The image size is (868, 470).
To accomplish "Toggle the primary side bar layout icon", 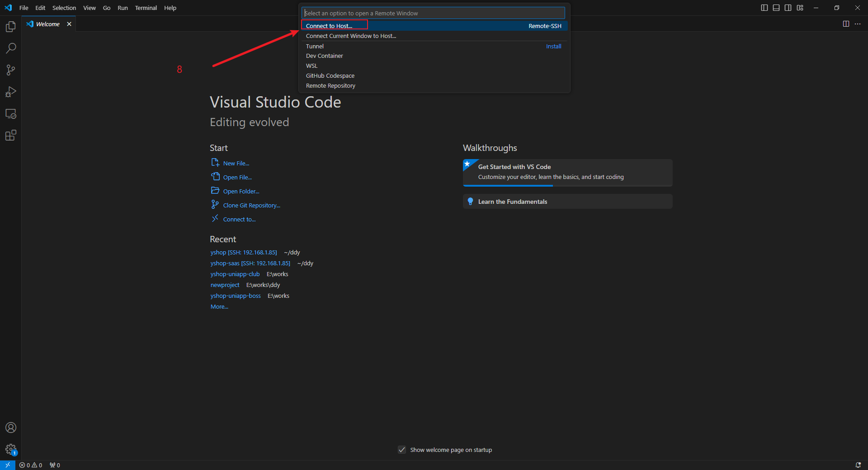I will tap(764, 8).
